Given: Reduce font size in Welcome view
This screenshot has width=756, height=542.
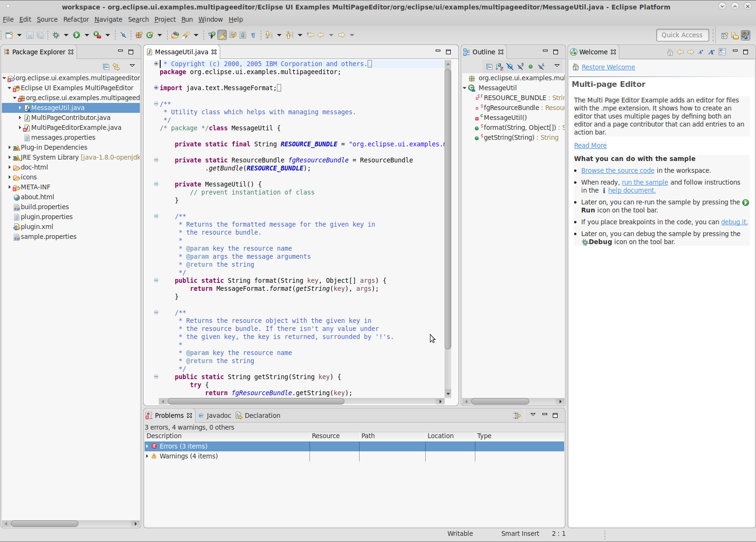Looking at the screenshot, I should click(x=701, y=52).
